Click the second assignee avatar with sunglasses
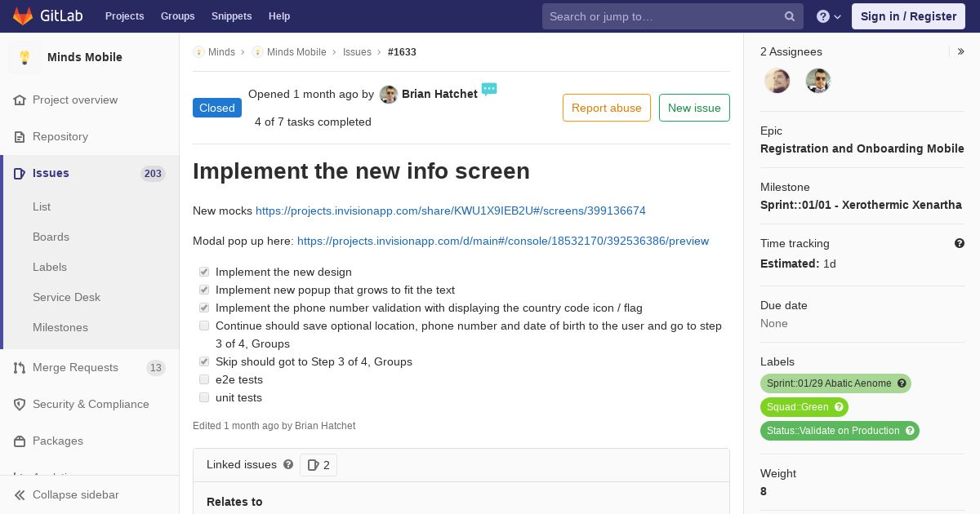 pyautogui.click(x=817, y=81)
